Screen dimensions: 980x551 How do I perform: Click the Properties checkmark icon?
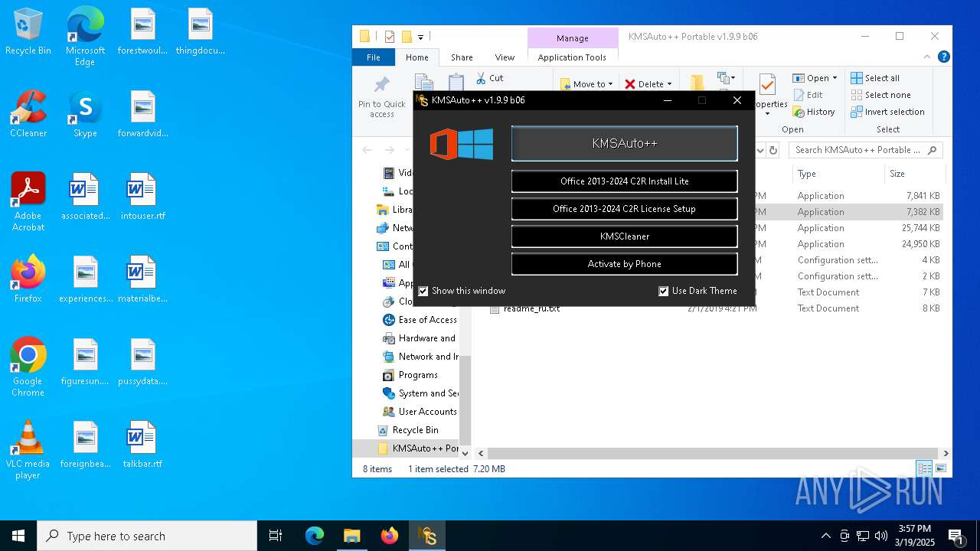(x=767, y=83)
